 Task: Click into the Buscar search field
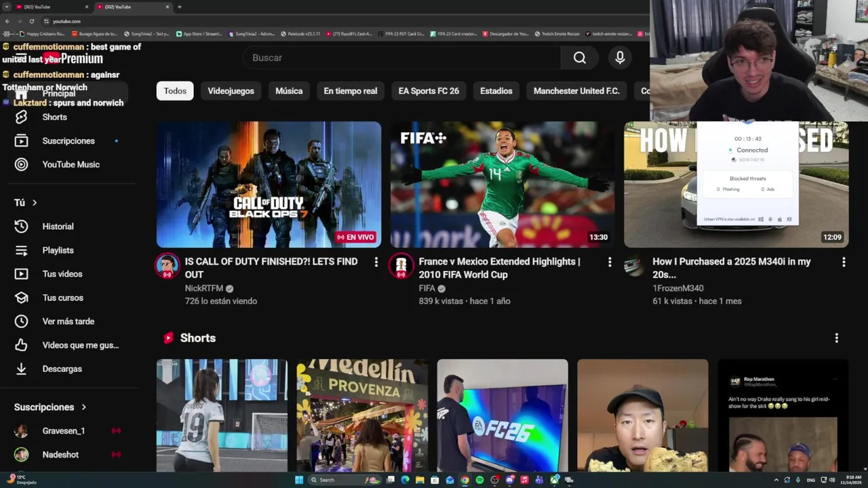click(401, 58)
